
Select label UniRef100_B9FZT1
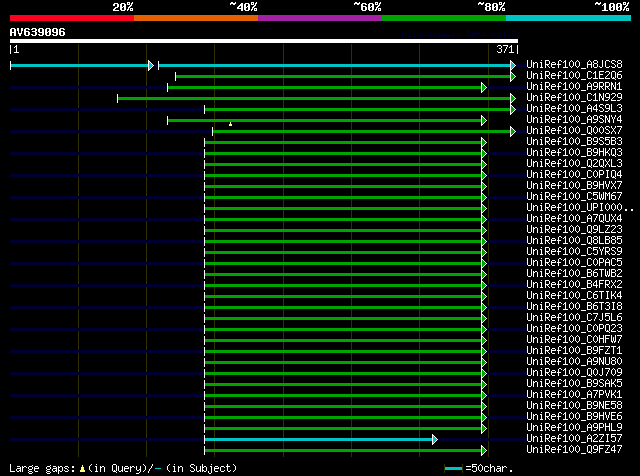(574, 351)
